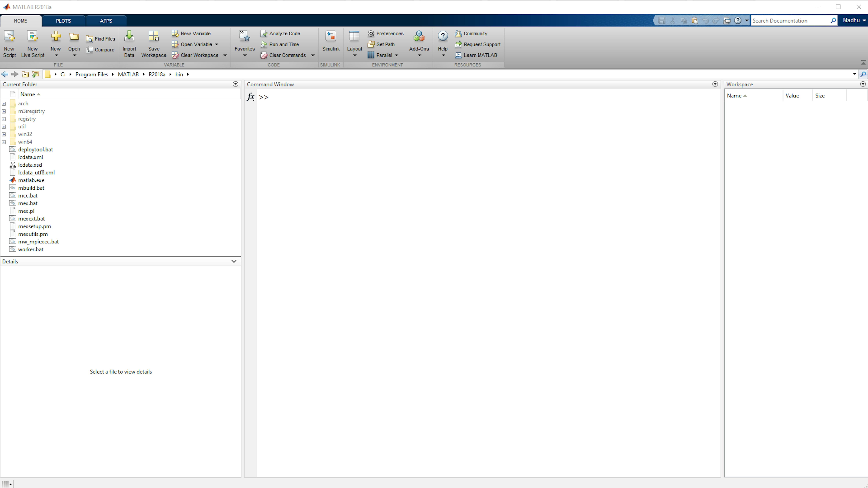Open Parallel options
Screen dimensions: 868x488
pos(383,55)
